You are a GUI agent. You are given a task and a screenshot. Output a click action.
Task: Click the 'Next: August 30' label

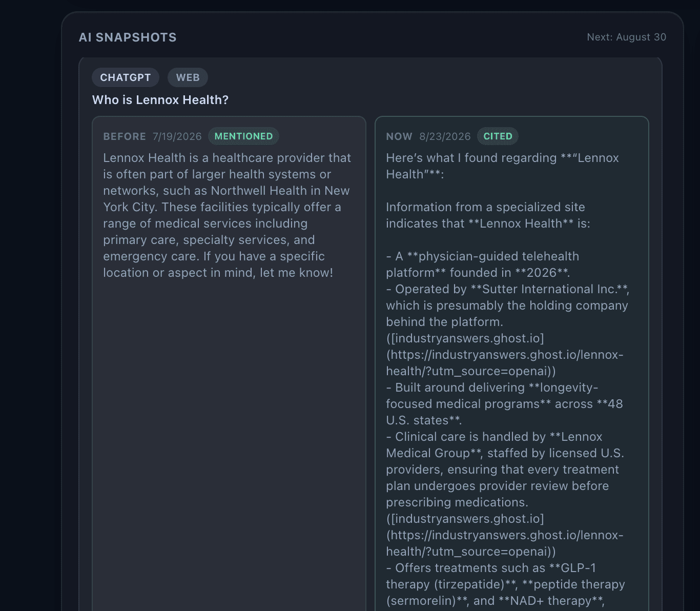626,37
